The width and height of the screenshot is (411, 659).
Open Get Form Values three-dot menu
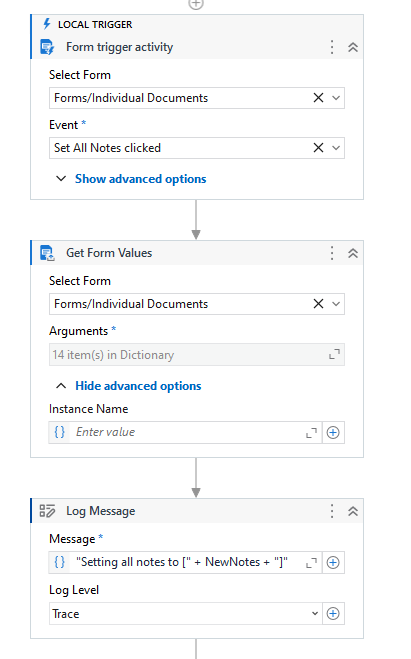click(332, 253)
